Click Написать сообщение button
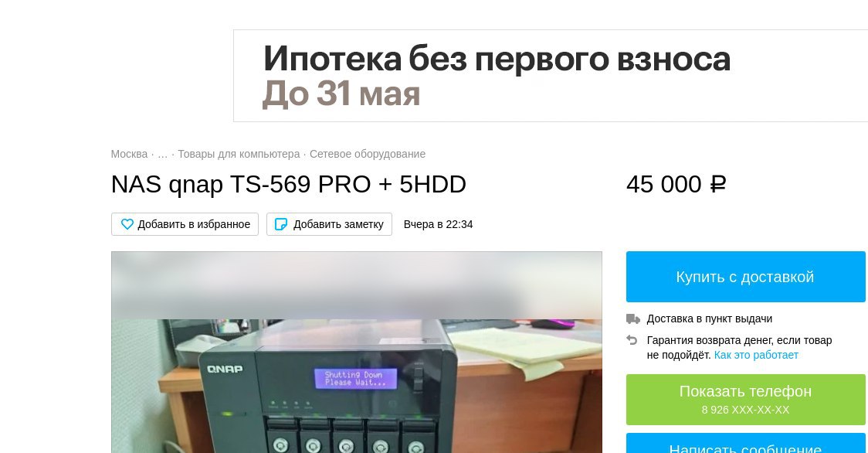The image size is (868, 453). (746, 443)
